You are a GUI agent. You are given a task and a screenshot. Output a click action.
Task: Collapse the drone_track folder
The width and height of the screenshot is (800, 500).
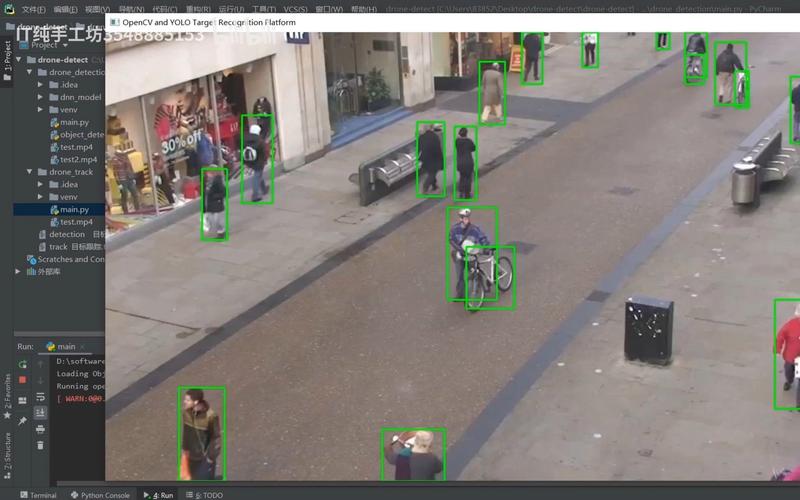tap(30, 172)
